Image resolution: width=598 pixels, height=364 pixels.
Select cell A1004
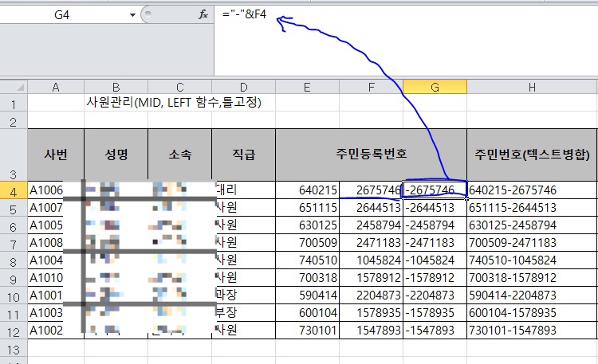(56, 260)
